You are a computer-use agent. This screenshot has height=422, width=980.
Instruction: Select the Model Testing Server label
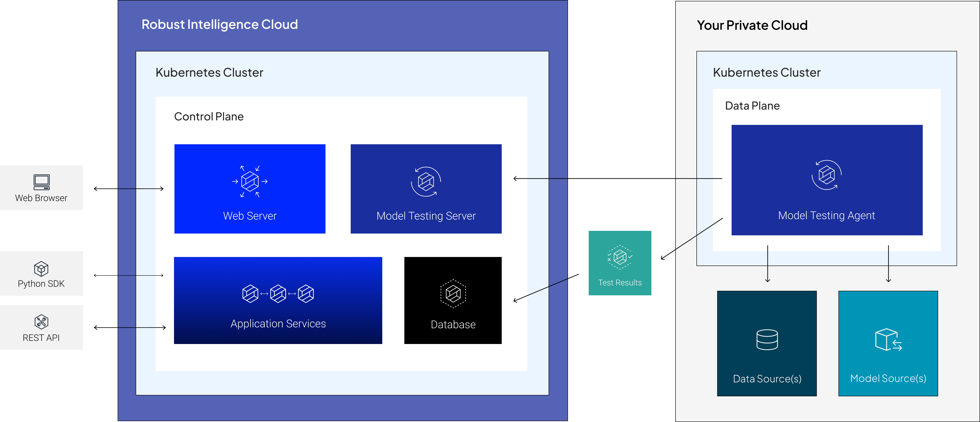point(426,216)
